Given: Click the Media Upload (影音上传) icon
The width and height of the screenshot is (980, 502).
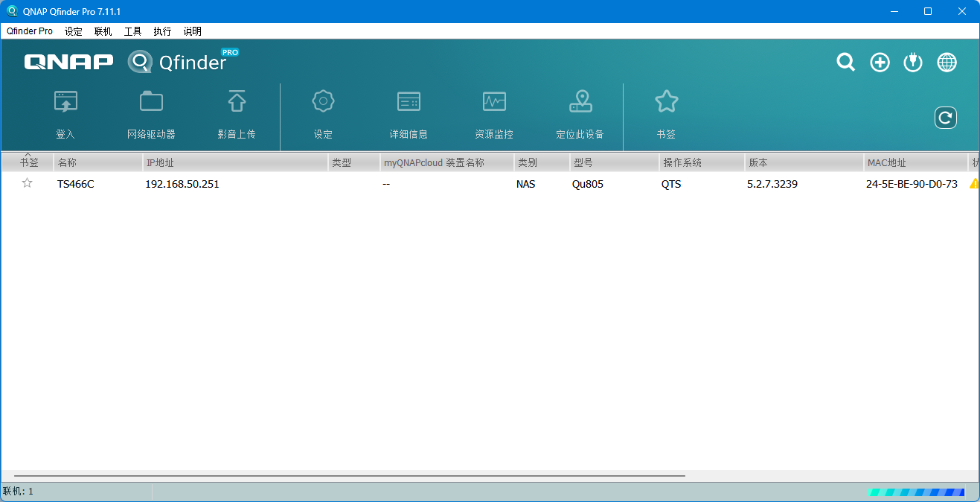Looking at the screenshot, I should 237,101.
